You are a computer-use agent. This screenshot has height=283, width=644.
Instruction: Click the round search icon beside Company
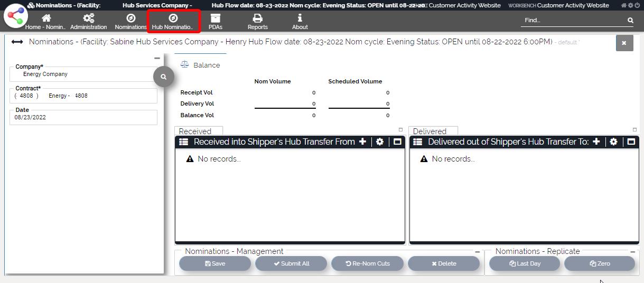[164, 77]
